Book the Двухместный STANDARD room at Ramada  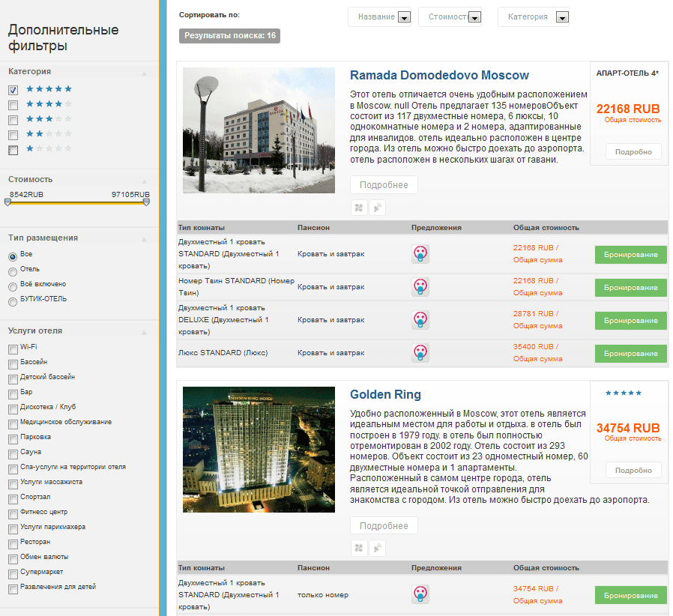point(630,255)
